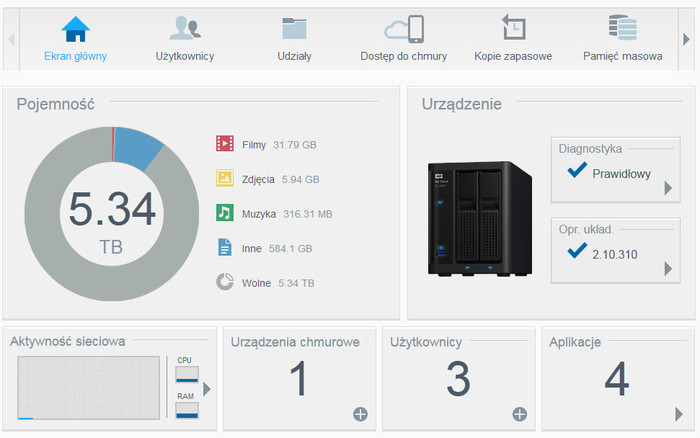Open the Pamięć masowa storage icon

(x=622, y=28)
